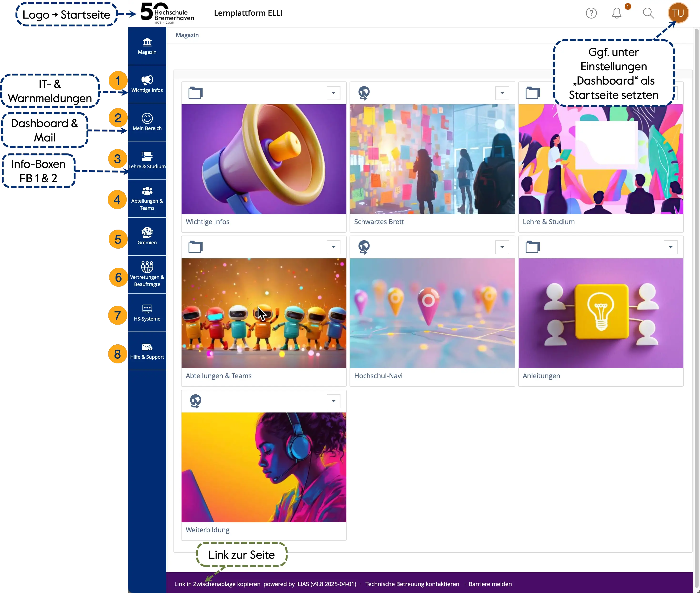Open Hilfe & Support sidebar item
The width and height of the screenshot is (700, 593).
click(147, 351)
